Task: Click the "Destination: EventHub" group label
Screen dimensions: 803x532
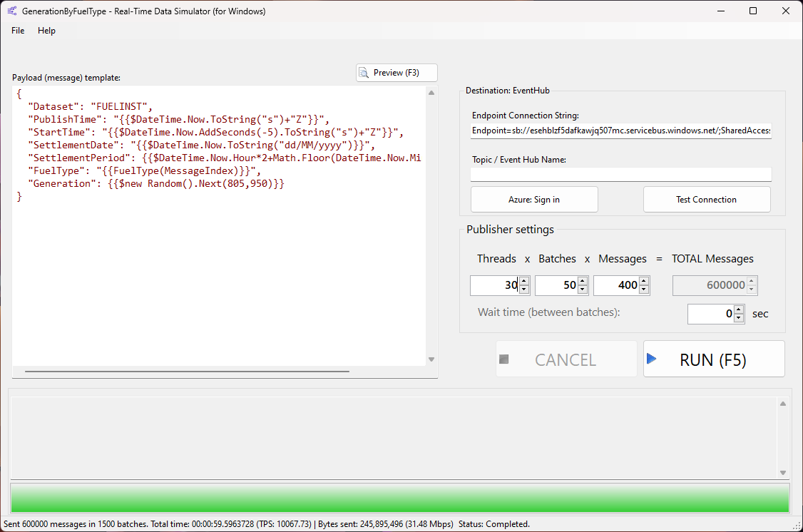Action: pyautogui.click(x=508, y=91)
